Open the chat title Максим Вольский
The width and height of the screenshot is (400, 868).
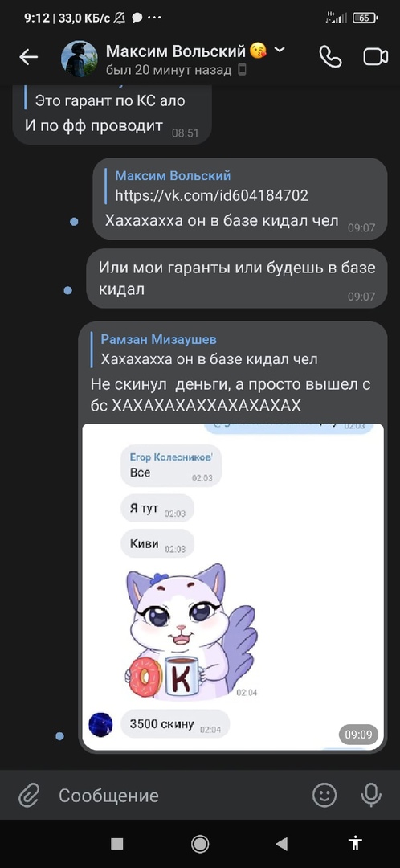pos(175,51)
